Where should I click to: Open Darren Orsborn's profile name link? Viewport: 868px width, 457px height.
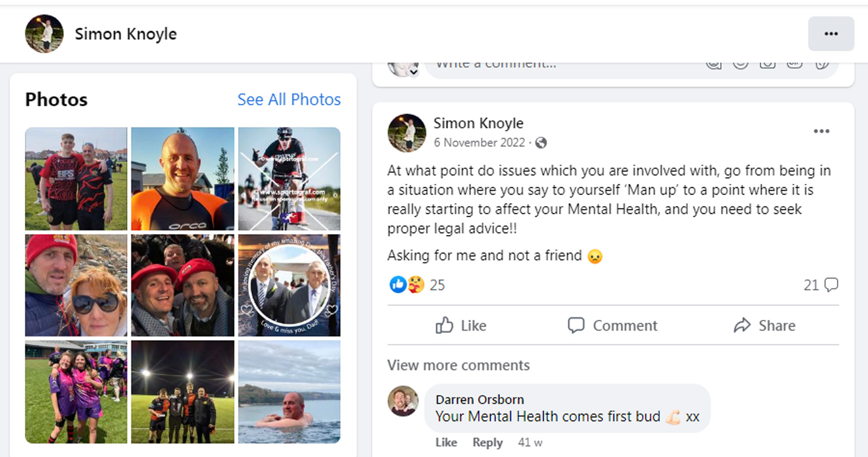pos(480,399)
